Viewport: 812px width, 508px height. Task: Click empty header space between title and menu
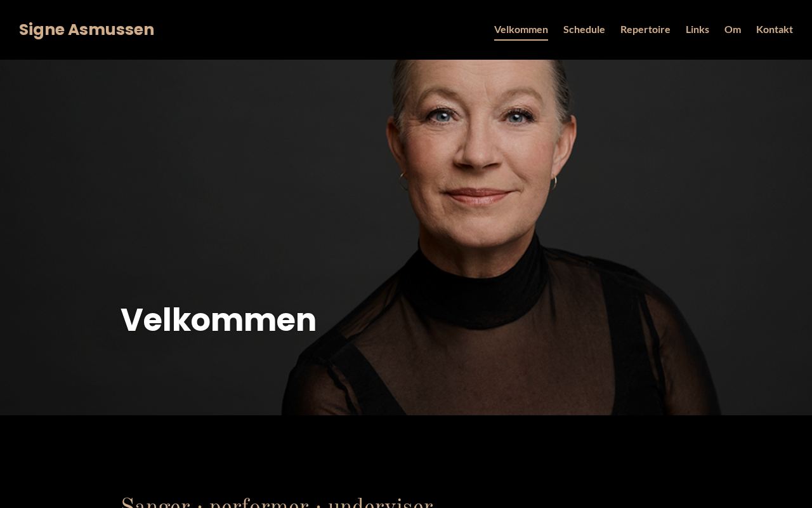tap(324, 30)
